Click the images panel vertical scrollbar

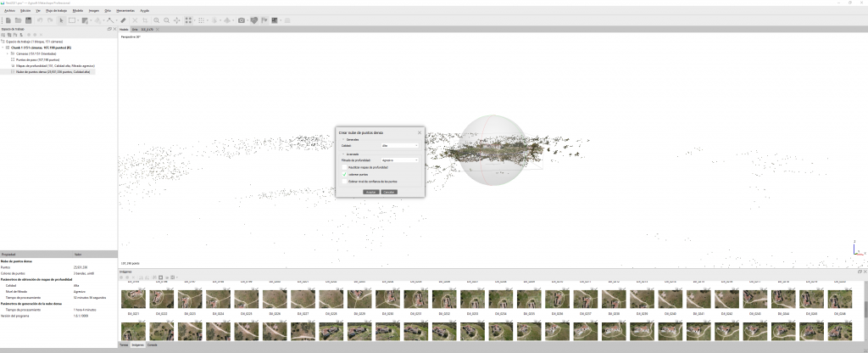(865, 309)
